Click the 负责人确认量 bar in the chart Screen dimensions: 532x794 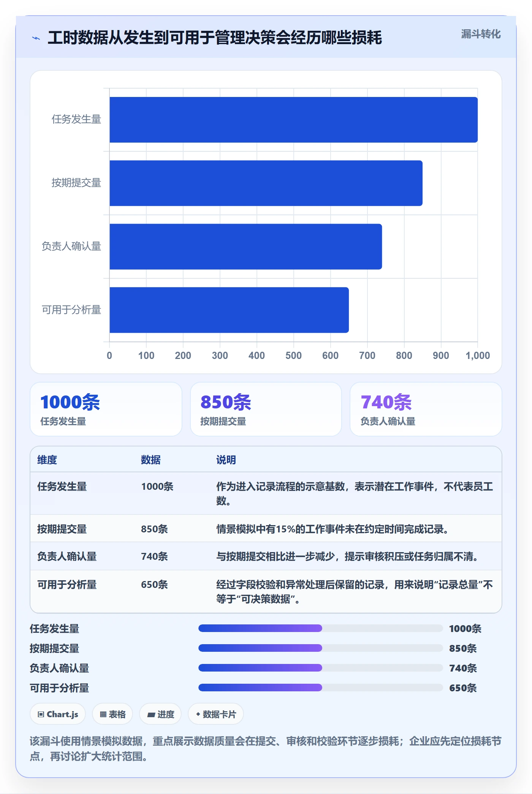pos(245,246)
